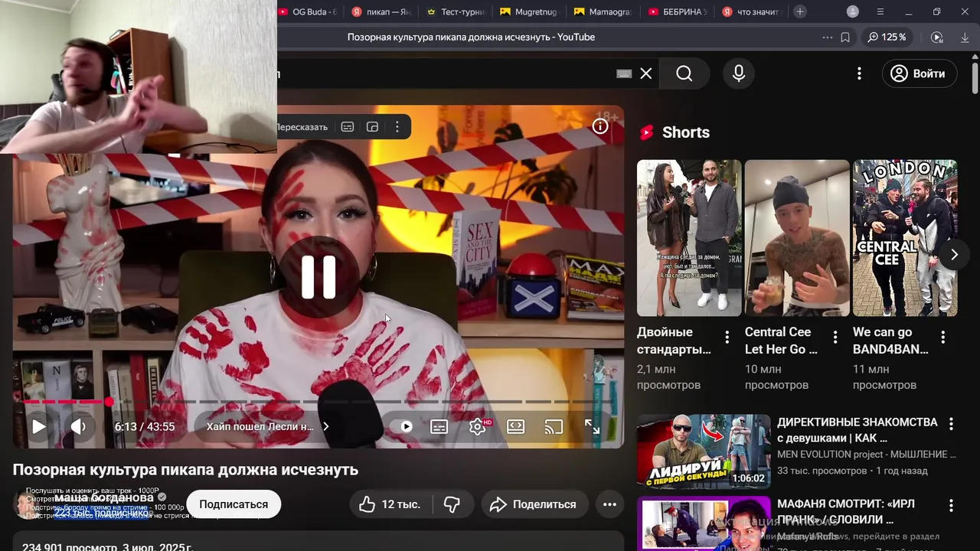Open options for the "Двойные стандарты" short
This screenshot has width=980, height=551.
[727, 337]
